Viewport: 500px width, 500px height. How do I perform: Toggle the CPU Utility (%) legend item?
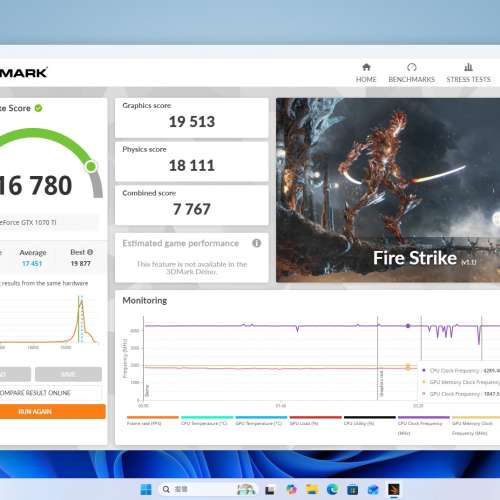(370, 421)
